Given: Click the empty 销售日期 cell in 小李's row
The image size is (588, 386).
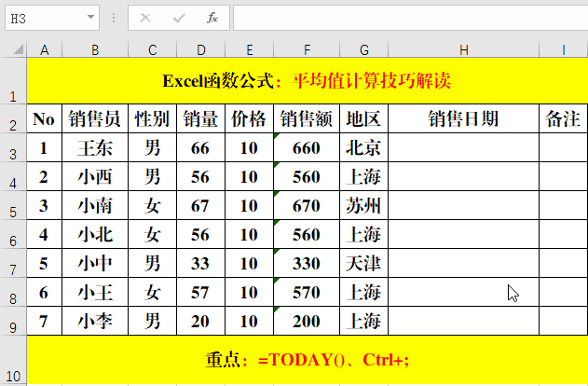Looking at the screenshot, I should point(464,321).
